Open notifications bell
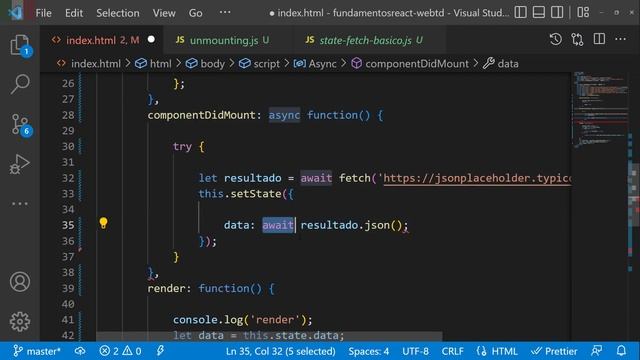 [x=621, y=351]
